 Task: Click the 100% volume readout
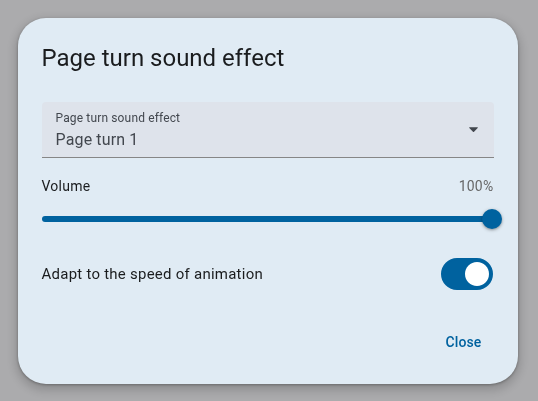point(476,186)
